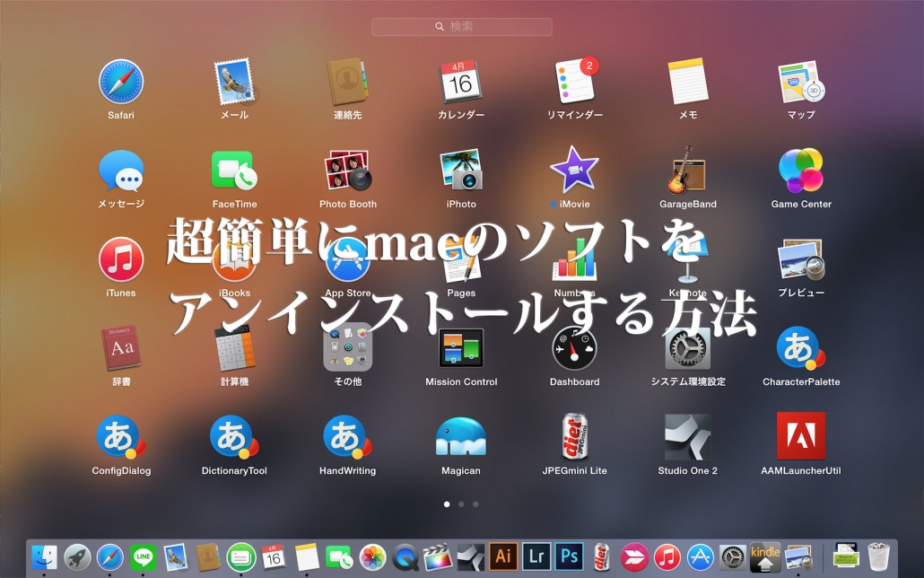Open the iMovie app icon
The width and height of the screenshot is (924, 578).
coord(574,171)
